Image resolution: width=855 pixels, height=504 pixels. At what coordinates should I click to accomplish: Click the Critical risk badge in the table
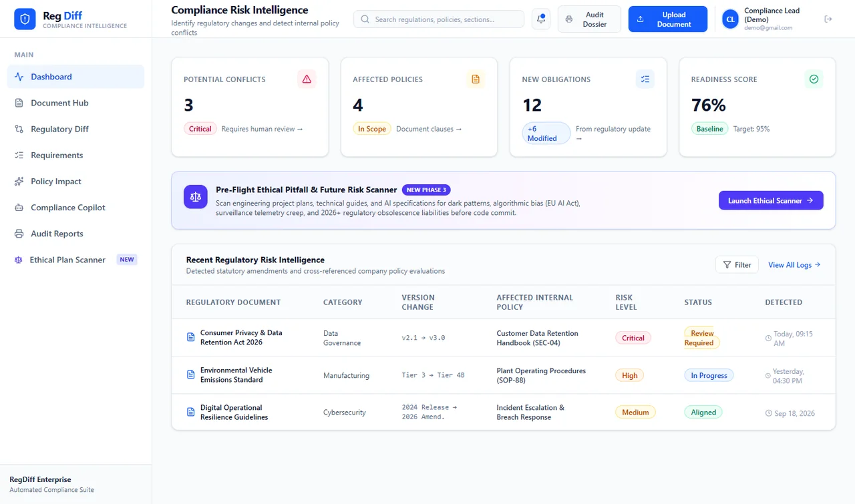pyautogui.click(x=633, y=338)
